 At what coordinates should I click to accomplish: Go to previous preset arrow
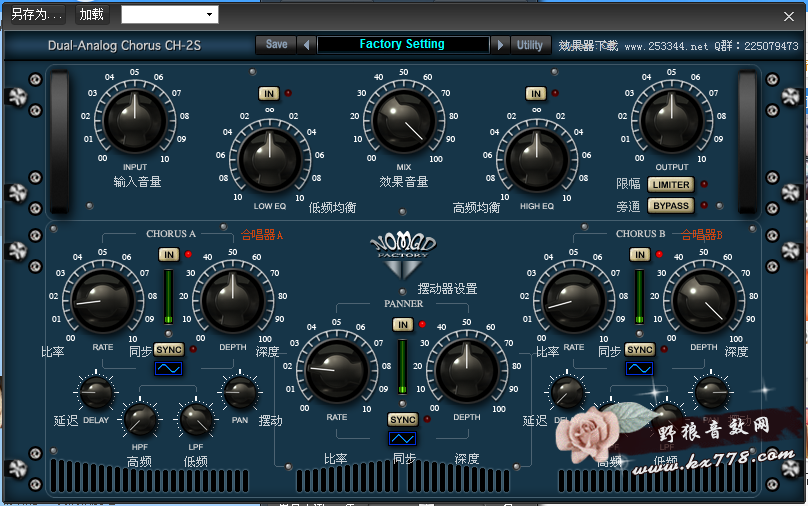click(306, 45)
